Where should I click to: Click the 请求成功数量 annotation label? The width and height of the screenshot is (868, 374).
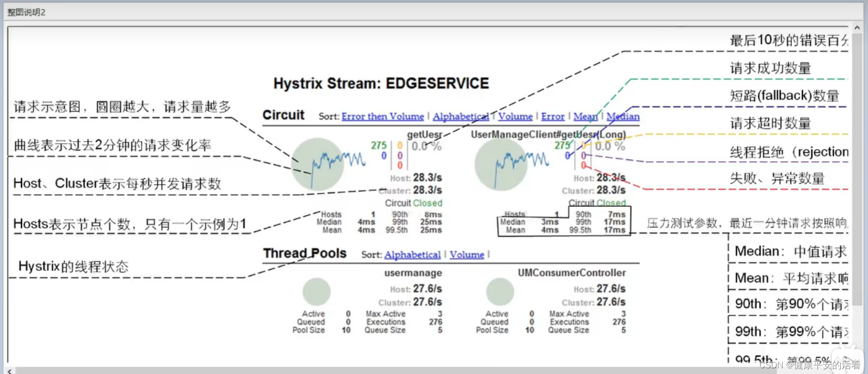pos(770,68)
